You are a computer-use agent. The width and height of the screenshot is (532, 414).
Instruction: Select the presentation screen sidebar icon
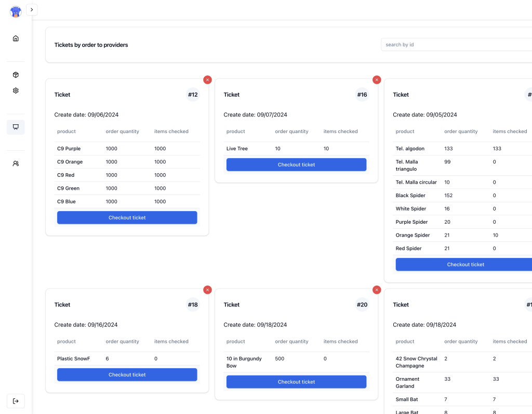(16, 127)
